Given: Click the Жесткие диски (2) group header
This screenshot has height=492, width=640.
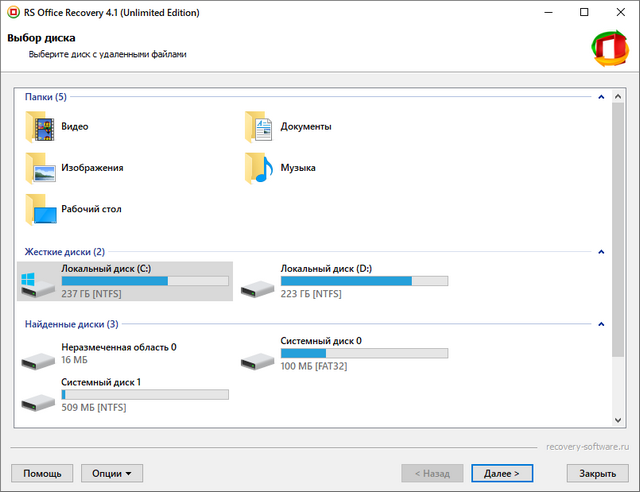Looking at the screenshot, I should pos(65,252).
